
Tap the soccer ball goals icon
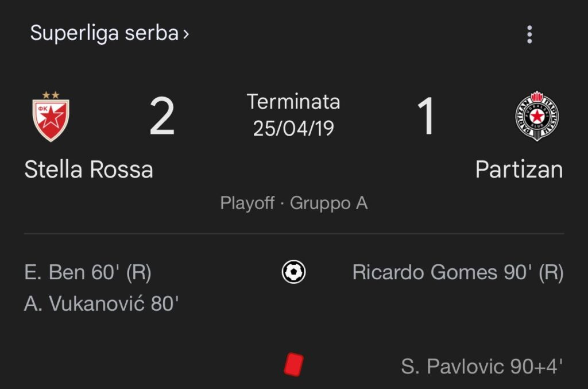tap(293, 271)
